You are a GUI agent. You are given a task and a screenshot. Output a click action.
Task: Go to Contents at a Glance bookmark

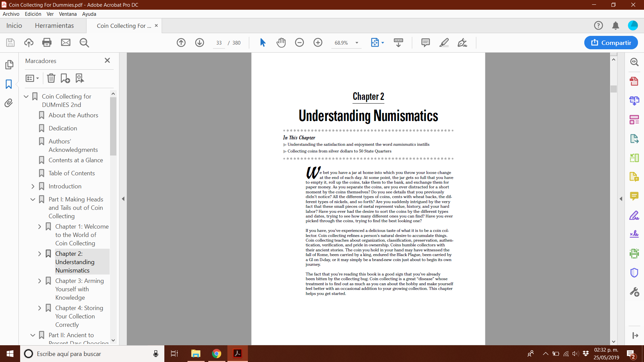76,160
